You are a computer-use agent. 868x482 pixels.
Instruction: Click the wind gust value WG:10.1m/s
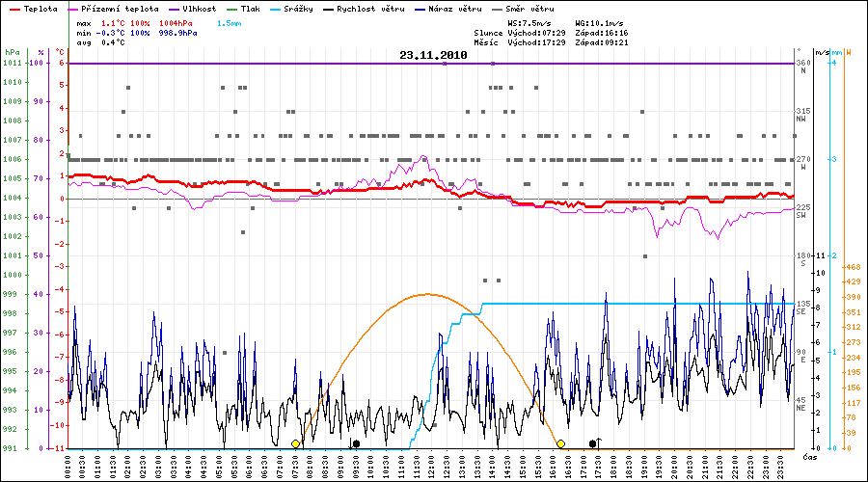[600, 24]
